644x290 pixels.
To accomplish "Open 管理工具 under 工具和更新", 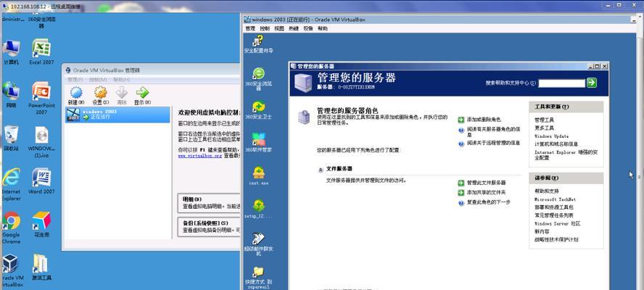I will click(544, 120).
